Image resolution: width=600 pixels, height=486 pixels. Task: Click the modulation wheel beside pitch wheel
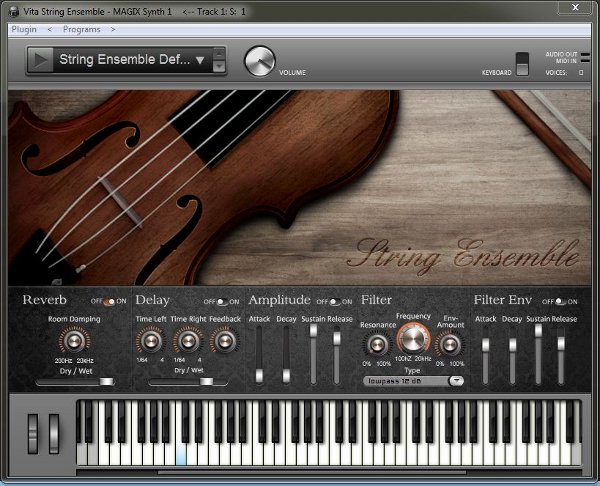point(54,434)
